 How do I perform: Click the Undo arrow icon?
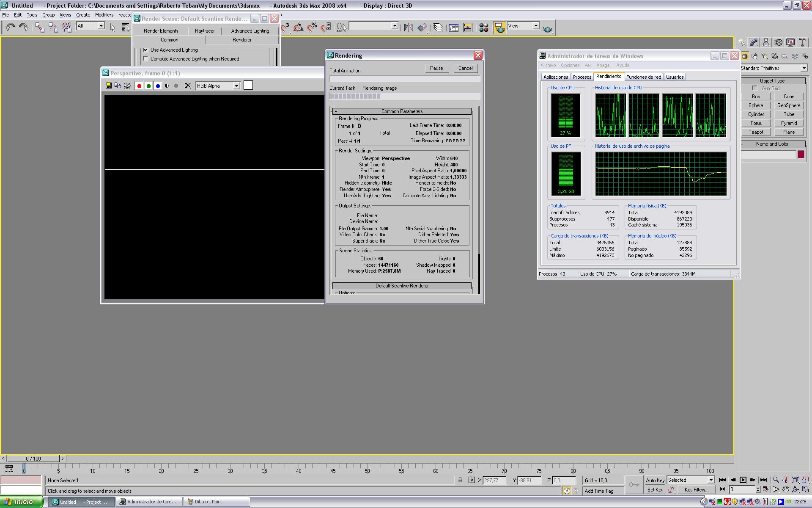(x=10, y=28)
